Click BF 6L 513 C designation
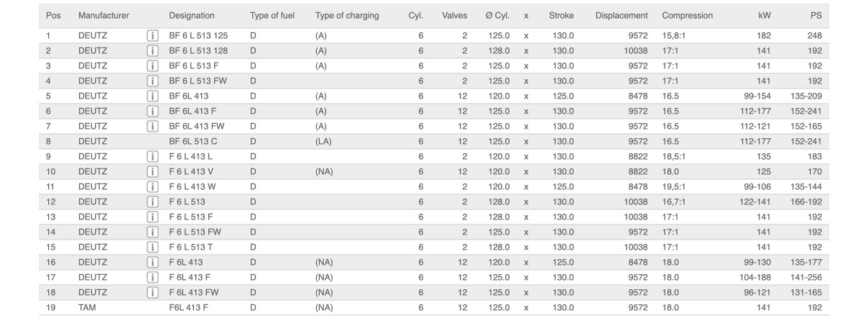The width and height of the screenshot is (868, 318). [193, 141]
